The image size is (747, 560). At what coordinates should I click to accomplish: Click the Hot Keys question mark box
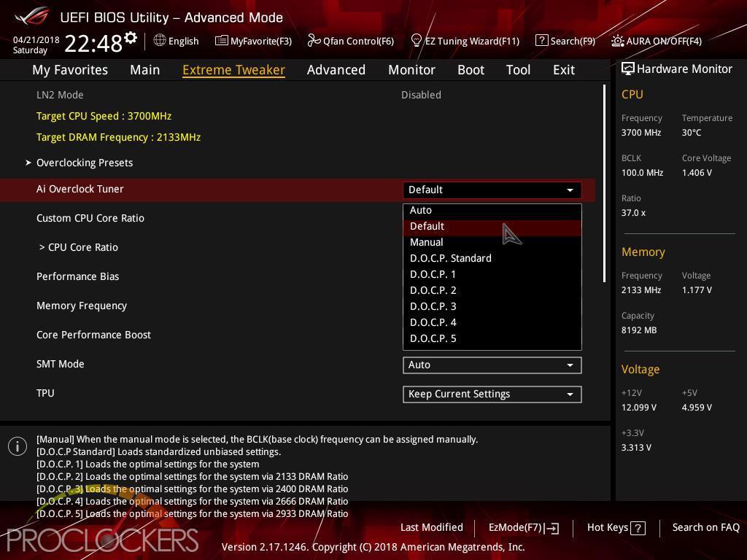tap(638, 528)
